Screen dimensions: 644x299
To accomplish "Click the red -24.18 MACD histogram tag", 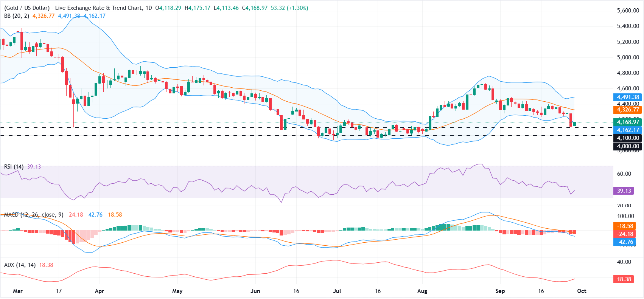I will click(625, 234).
